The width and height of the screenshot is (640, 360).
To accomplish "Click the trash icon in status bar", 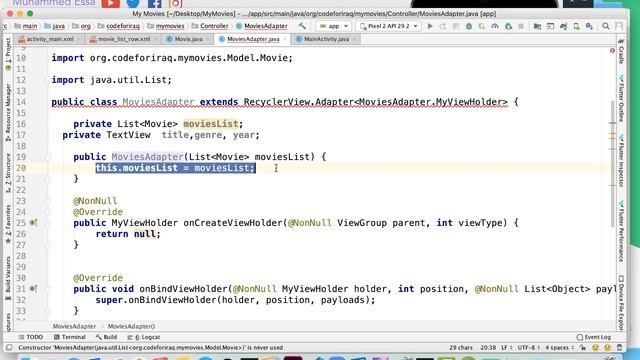I will coord(620,348).
